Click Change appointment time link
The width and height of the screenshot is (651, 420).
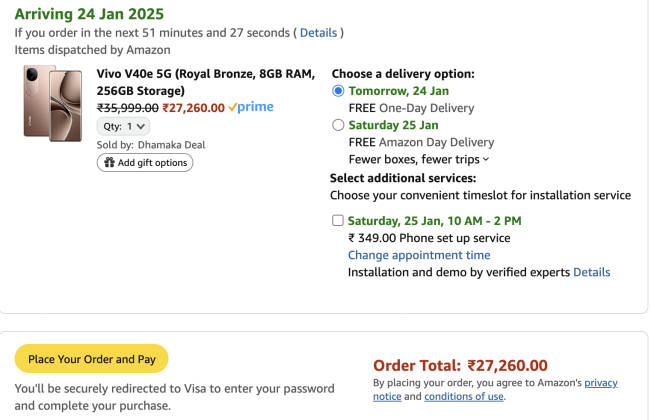pos(418,255)
